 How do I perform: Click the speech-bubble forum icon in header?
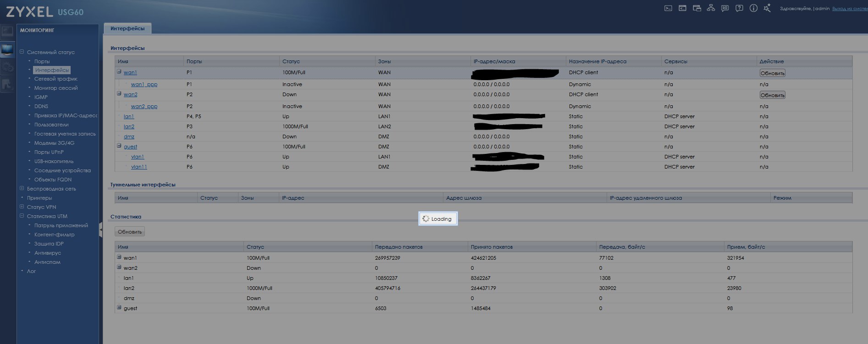tap(725, 8)
